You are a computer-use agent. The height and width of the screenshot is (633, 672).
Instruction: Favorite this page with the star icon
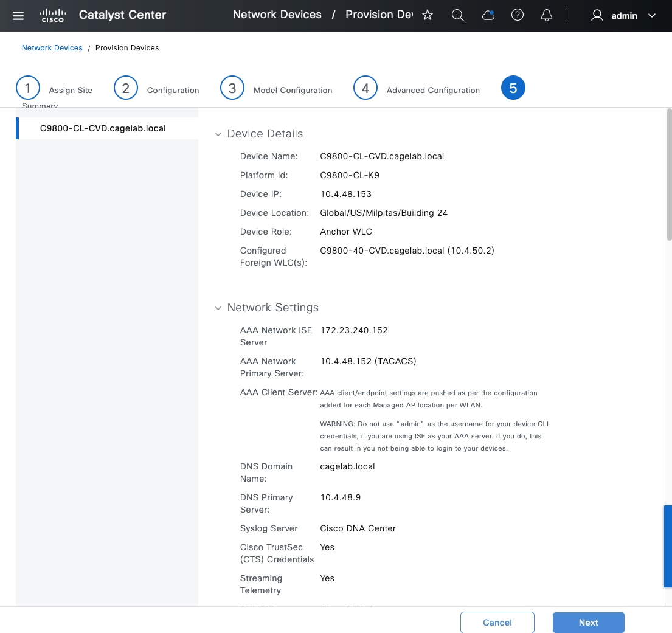pyautogui.click(x=428, y=15)
